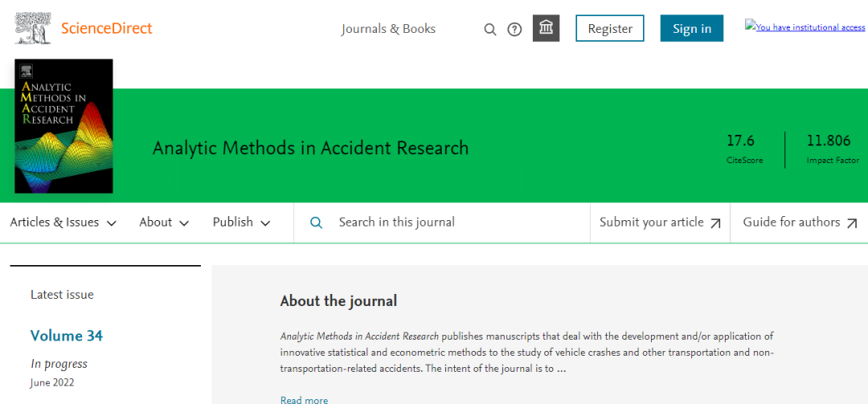Click arrow icon beside Submit your article
Screen dimensions: 868x404
coord(715,223)
